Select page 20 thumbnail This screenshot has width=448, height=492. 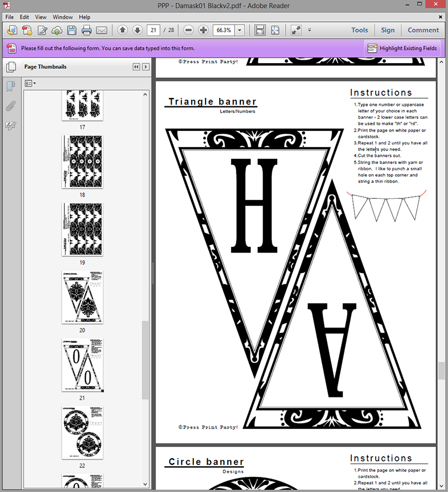pos(82,297)
